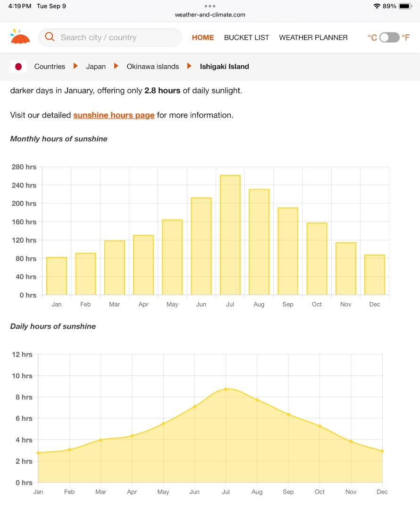This screenshot has height=510, width=420.
Task: Select the °F unit label
Action: coord(406,37)
